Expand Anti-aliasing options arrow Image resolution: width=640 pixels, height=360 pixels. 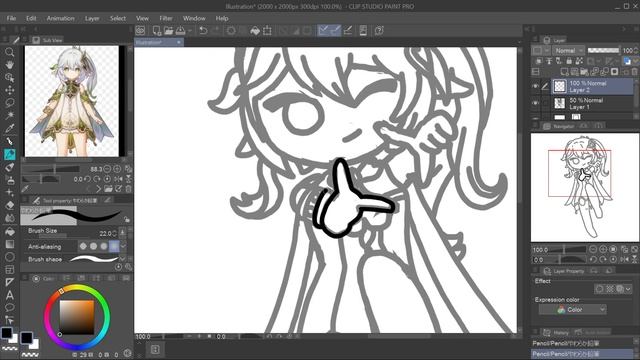(x=123, y=246)
